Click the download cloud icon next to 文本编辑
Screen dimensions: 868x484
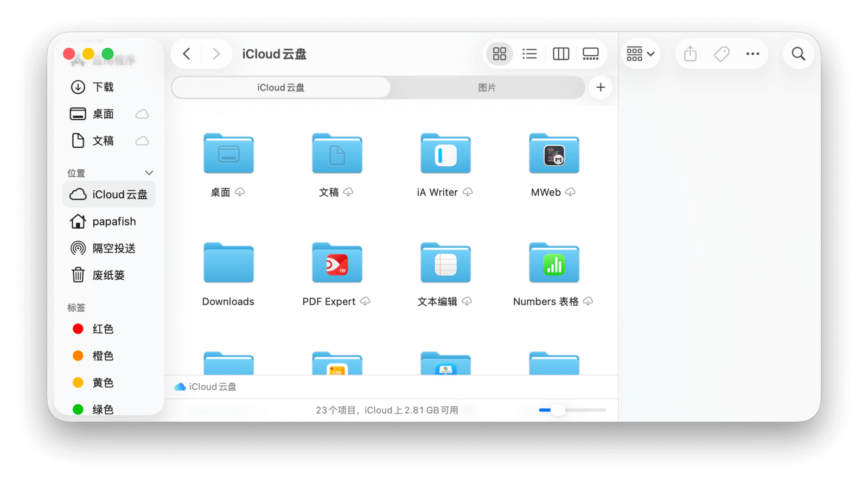(x=467, y=301)
